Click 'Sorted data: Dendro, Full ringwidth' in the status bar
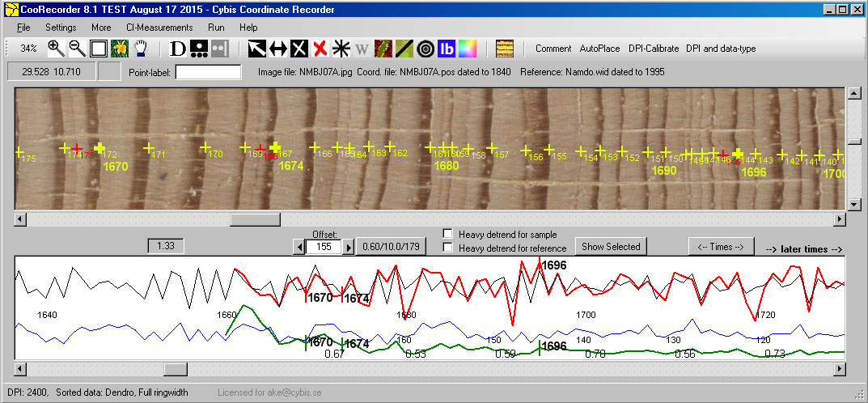This screenshot has width=868, height=403. [122, 392]
